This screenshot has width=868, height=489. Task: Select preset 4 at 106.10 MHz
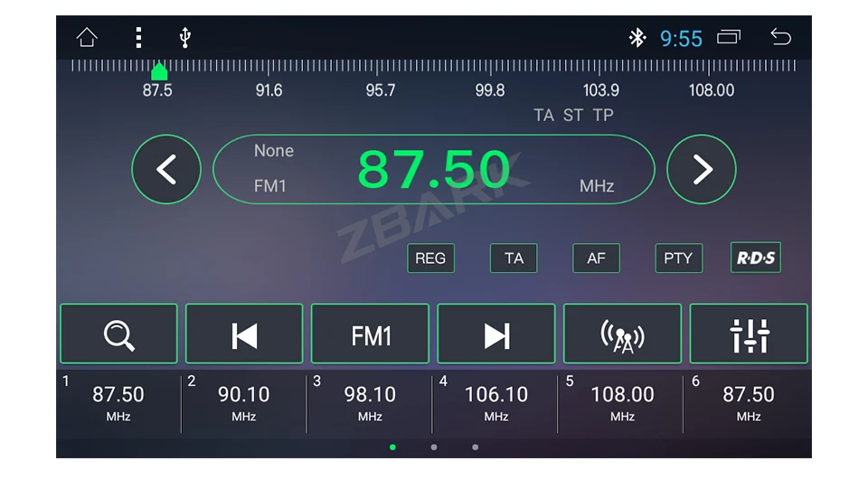coord(496,404)
